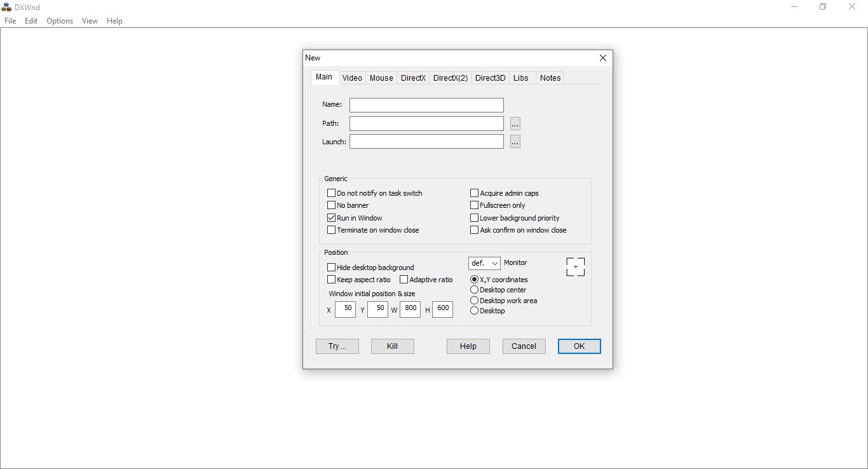Confirm with the OK button
The width and height of the screenshot is (868, 469).
580,346
